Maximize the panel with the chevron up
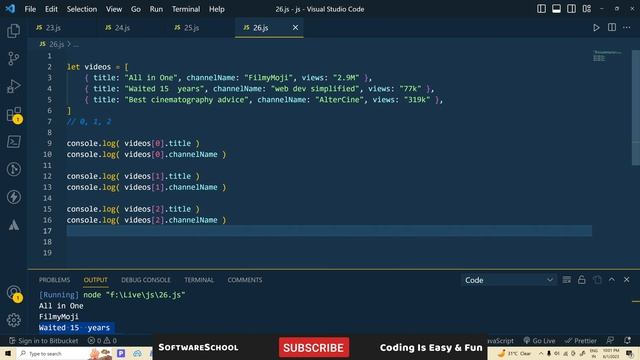The image size is (640, 360). (x=611, y=280)
